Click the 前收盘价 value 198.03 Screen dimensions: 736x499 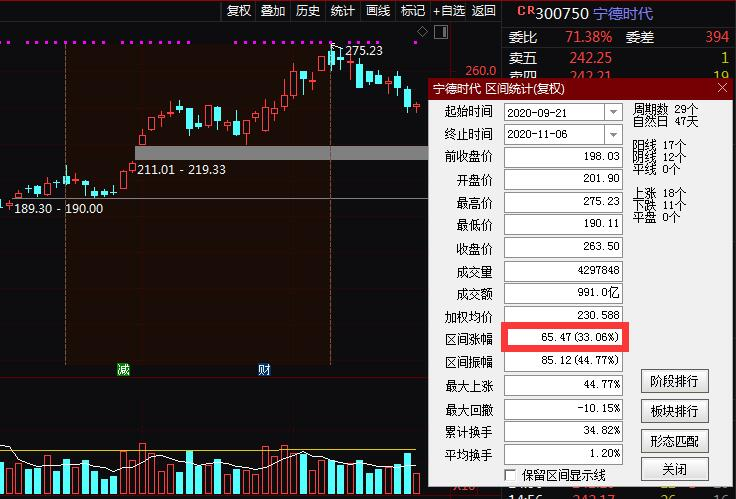pos(563,157)
